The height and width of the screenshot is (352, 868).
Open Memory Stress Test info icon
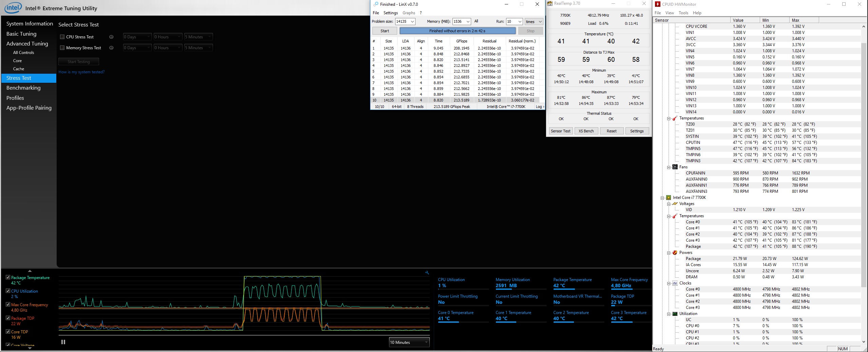(111, 48)
